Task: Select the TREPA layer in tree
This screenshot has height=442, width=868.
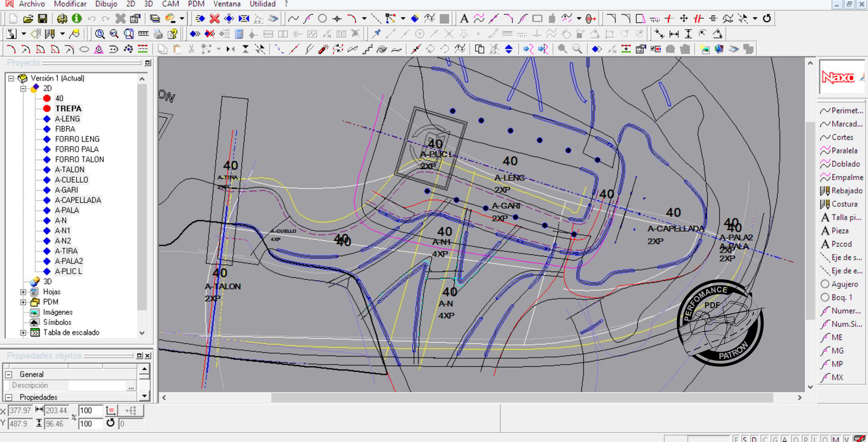Action: pyautogui.click(x=68, y=108)
